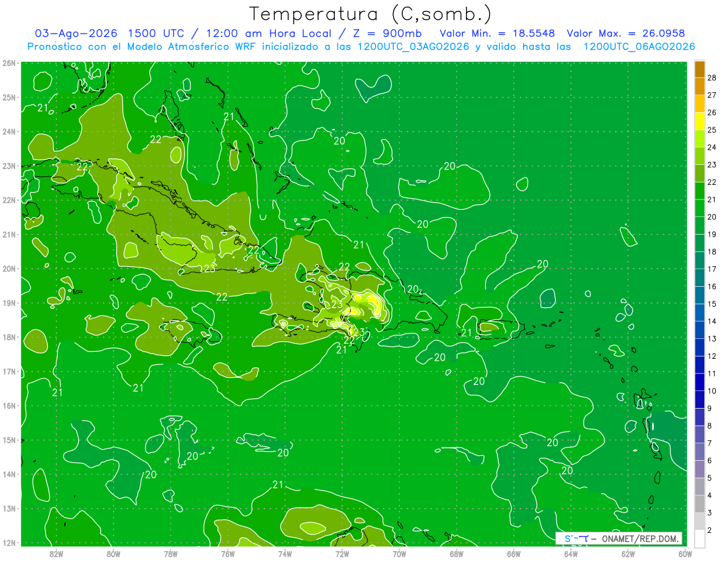This screenshot has width=728, height=562.
Task: Click "1200UTC_06AGO2026" valid-until time
Action: pyautogui.click(x=639, y=47)
